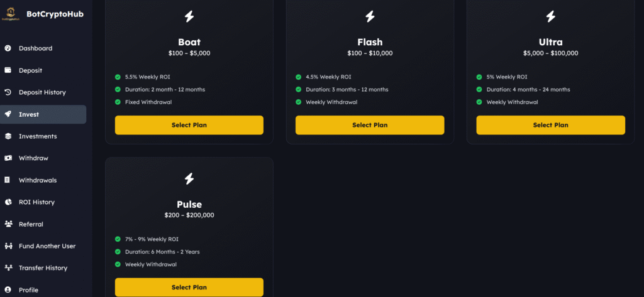Click the Dashboard gauge icon in sidebar
The width and height of the screenshot is (644, 297).
[x=8, y=48]
